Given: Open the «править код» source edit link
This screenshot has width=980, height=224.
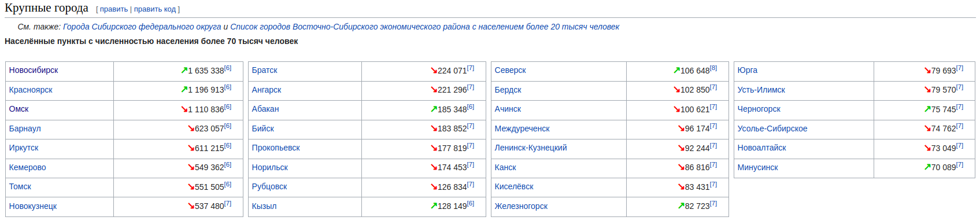Looking at the screenshot, I should click(155, 9).
